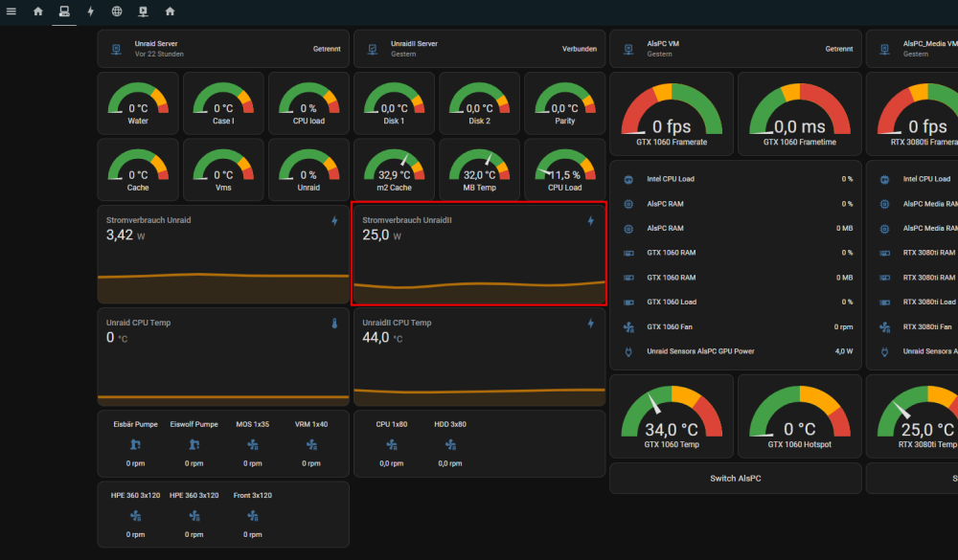
Task: Select the desktop computer tab
Action: 64,11
